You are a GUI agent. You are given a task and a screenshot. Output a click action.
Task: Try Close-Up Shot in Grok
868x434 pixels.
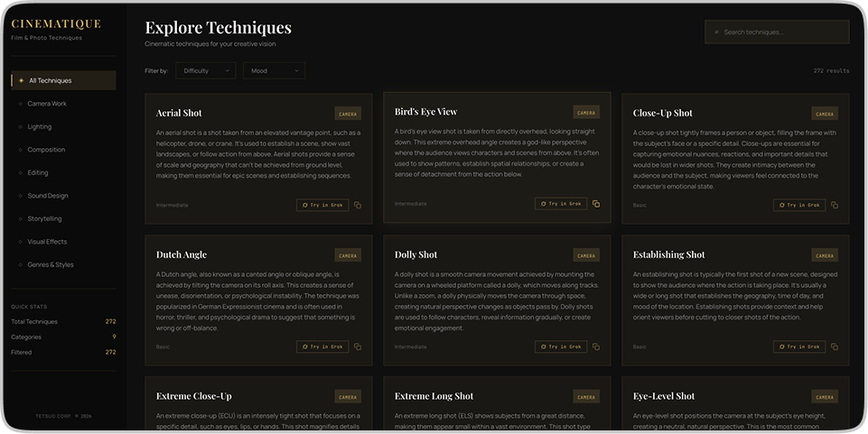[799, 205]
